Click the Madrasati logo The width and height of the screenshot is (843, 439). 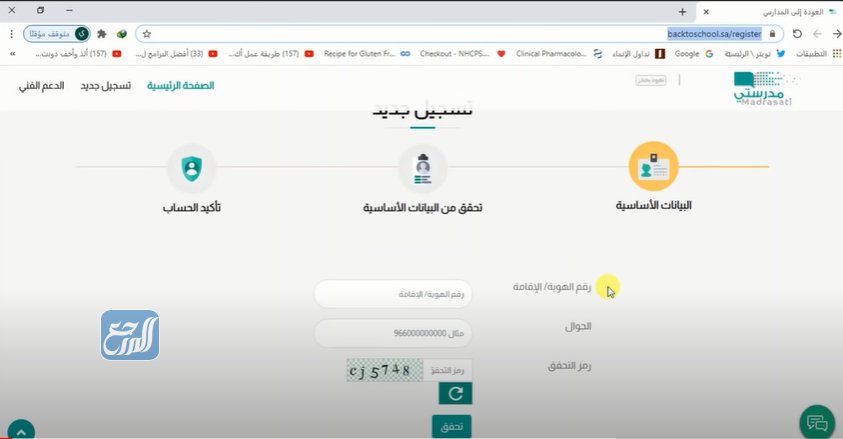tap(766, 89)
